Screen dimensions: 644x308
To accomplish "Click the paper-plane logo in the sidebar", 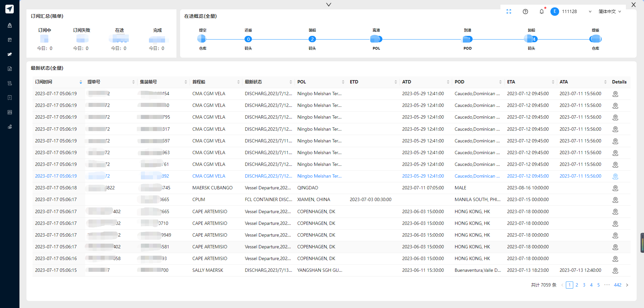I will (10, 9).
